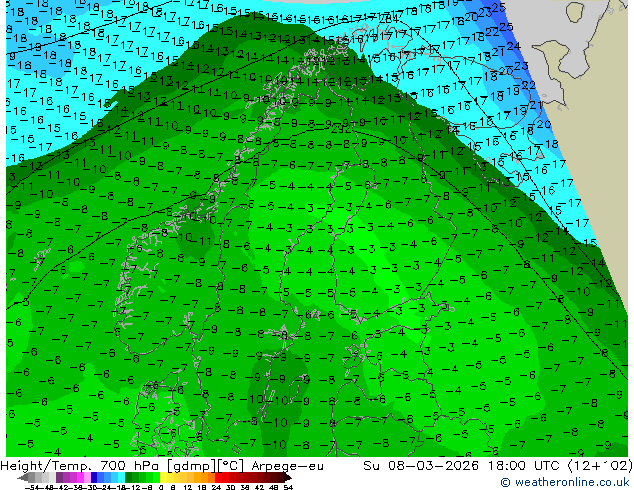Pick the dark blue swatch at -30 on the scale
The height and width of the screenshot is (490, 634).
[x=94, y=478]
